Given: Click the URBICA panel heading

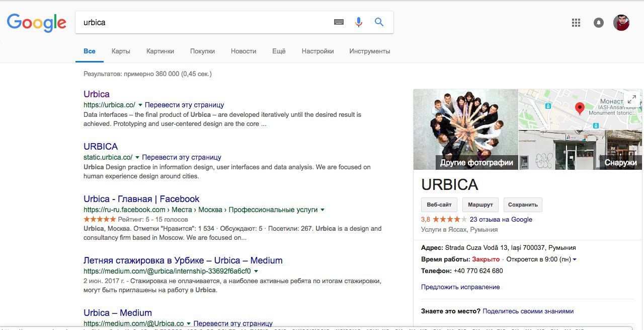Looking at the screenshot, I should point(450,185).
